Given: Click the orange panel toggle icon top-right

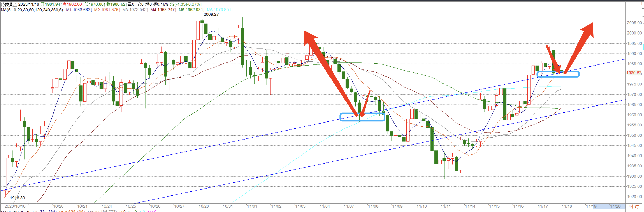Looking at the screenshot, I should [639, 4].
